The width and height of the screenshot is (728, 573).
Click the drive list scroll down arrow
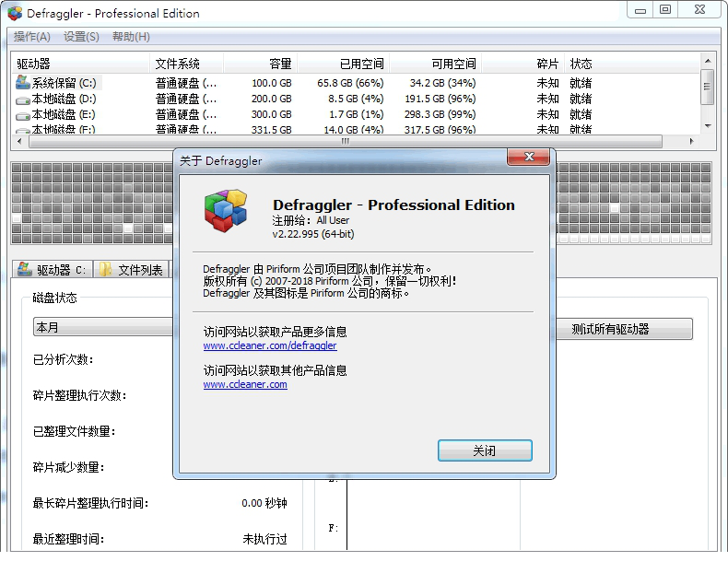(x=707, y=126)
